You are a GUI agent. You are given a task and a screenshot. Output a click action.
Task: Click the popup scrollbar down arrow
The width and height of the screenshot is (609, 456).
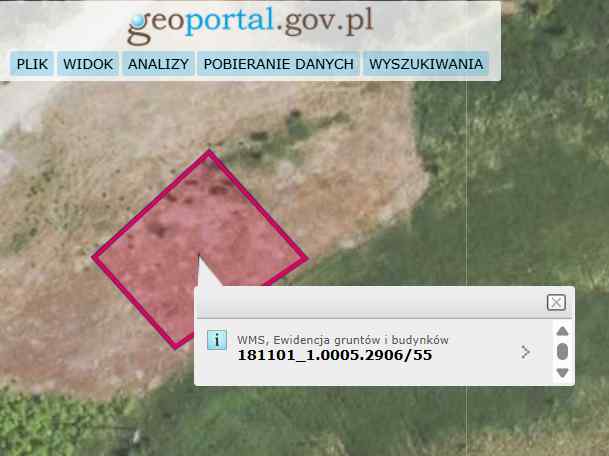click(562, 372)
